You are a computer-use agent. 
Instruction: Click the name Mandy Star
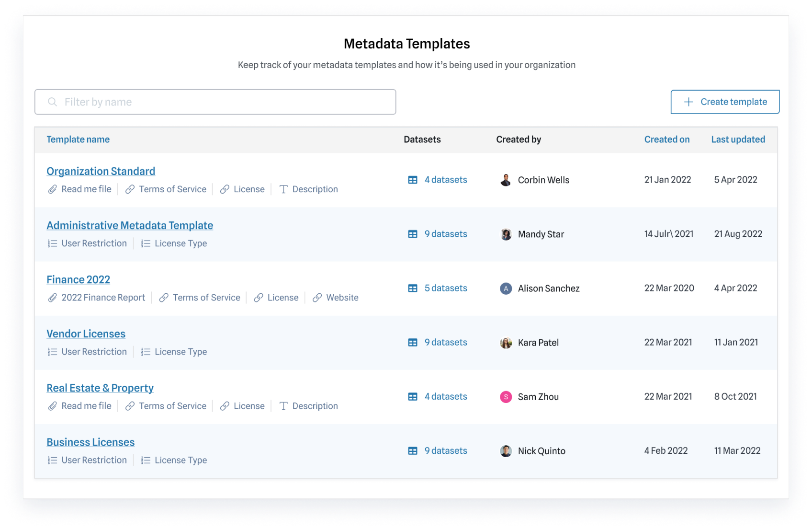point(541,234)
